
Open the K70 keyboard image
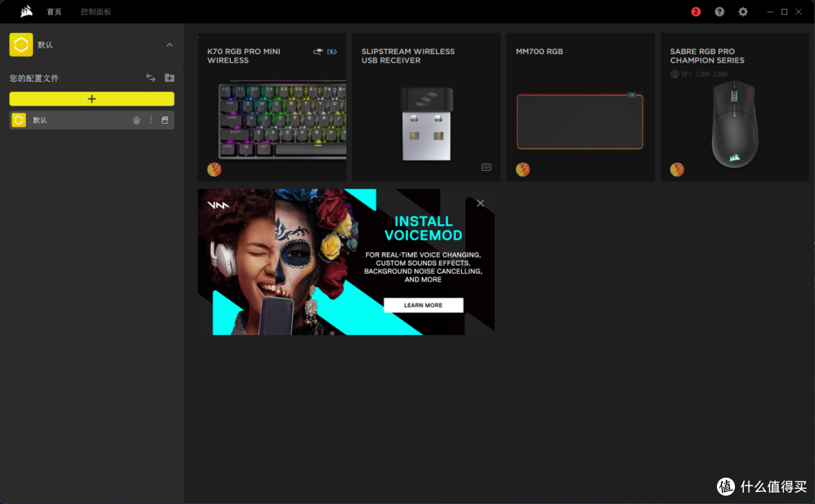[282, 119]
